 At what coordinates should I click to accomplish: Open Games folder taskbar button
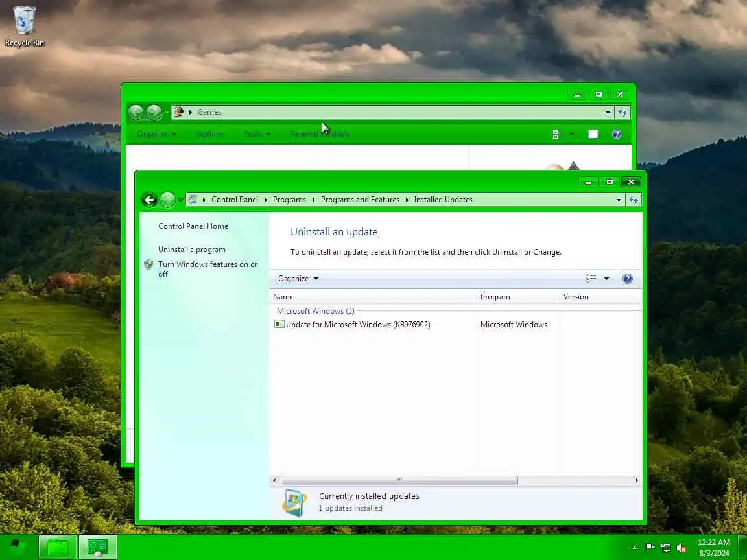[57, 547]
